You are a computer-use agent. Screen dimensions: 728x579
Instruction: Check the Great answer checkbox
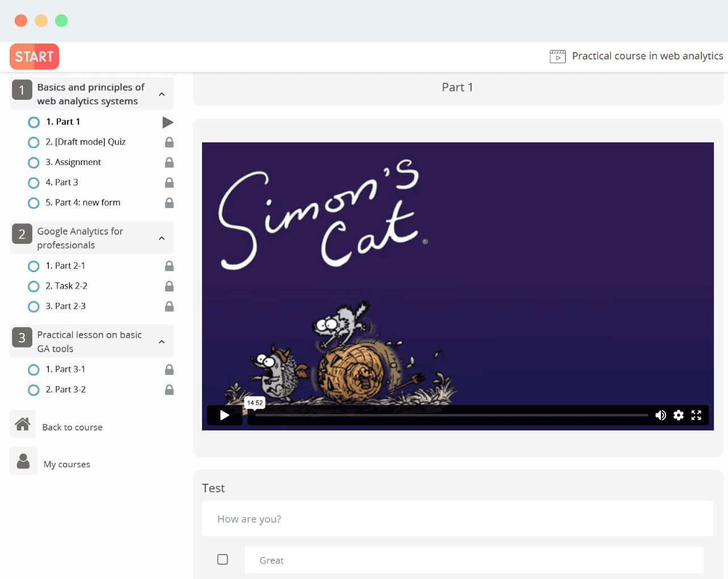pos(222,559)
